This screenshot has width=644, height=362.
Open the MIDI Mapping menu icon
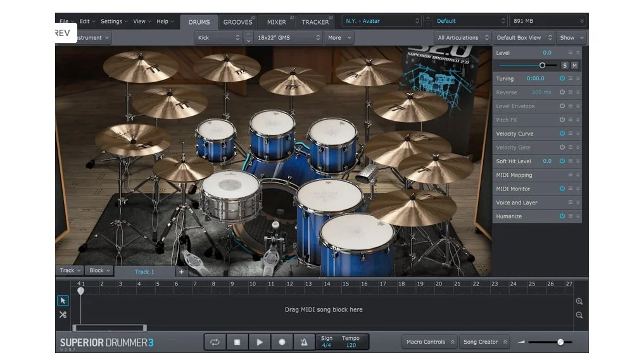point(571,175)
